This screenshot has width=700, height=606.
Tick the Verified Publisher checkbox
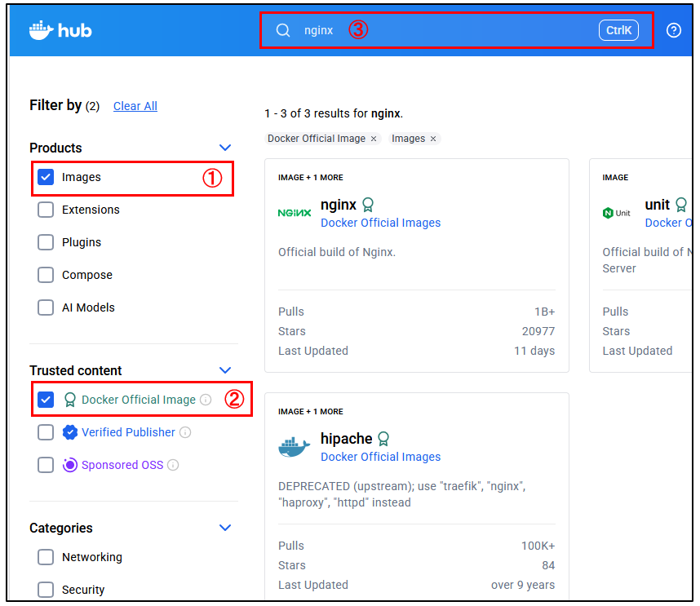click(46, 432)
